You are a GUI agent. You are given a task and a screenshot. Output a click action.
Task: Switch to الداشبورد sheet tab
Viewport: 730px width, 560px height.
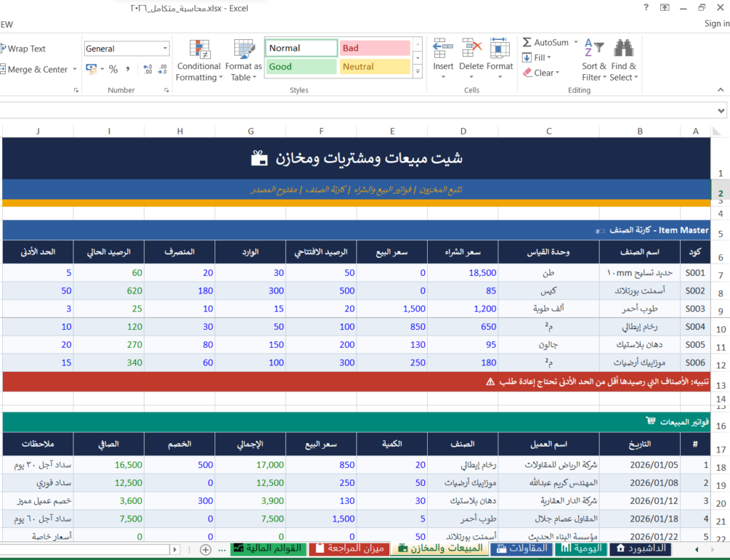tap(641, 549)
